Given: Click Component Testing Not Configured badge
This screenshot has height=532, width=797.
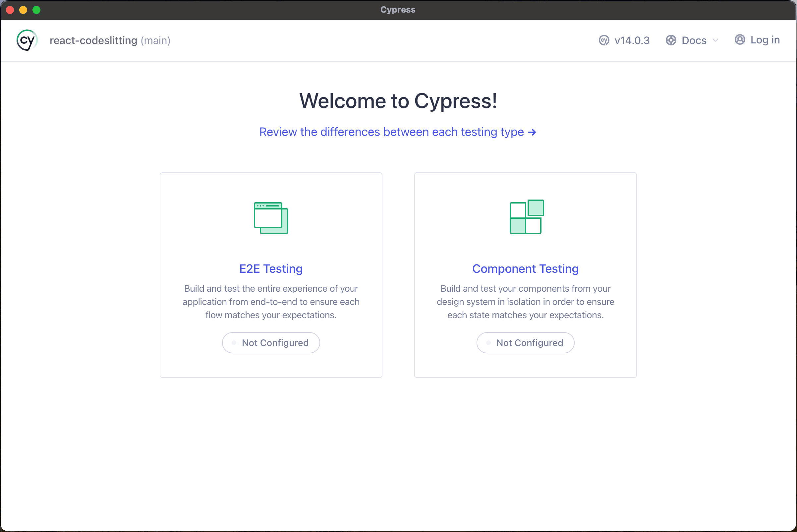Looking at the screenshot, I should point(525,343).
